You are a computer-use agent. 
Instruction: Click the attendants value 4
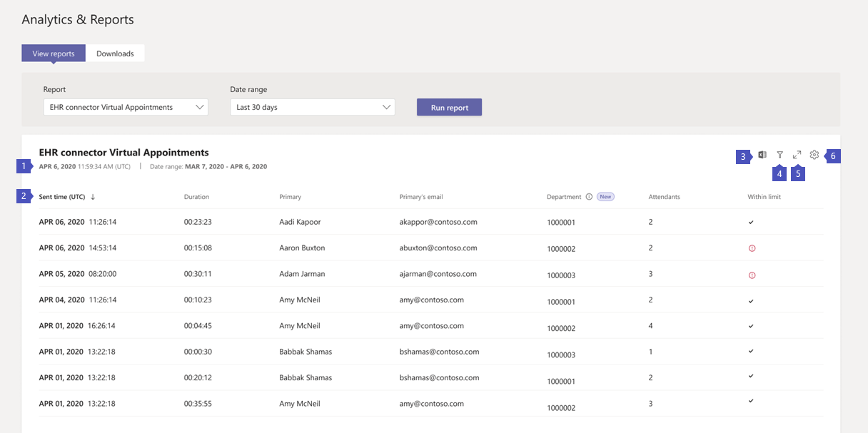coord(651,325)
